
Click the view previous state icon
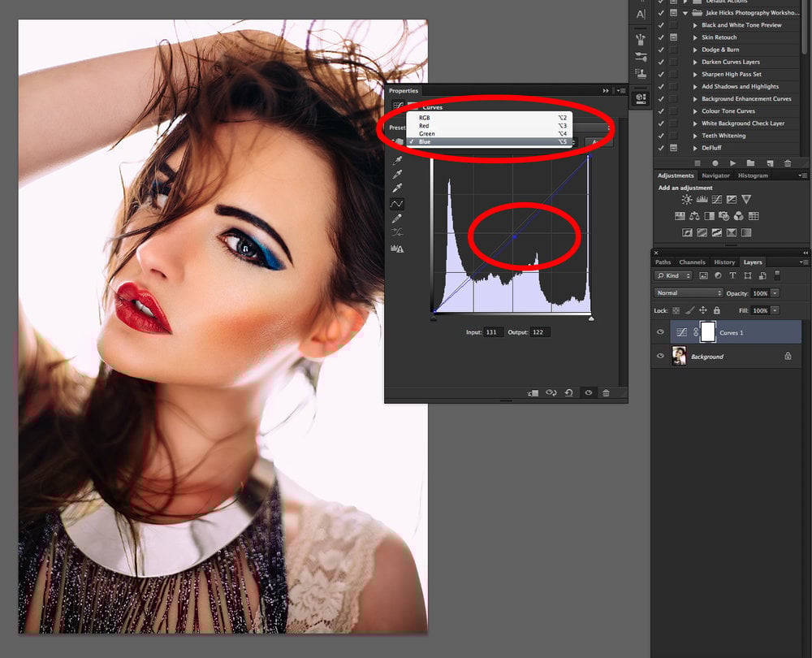coord(551,393)
